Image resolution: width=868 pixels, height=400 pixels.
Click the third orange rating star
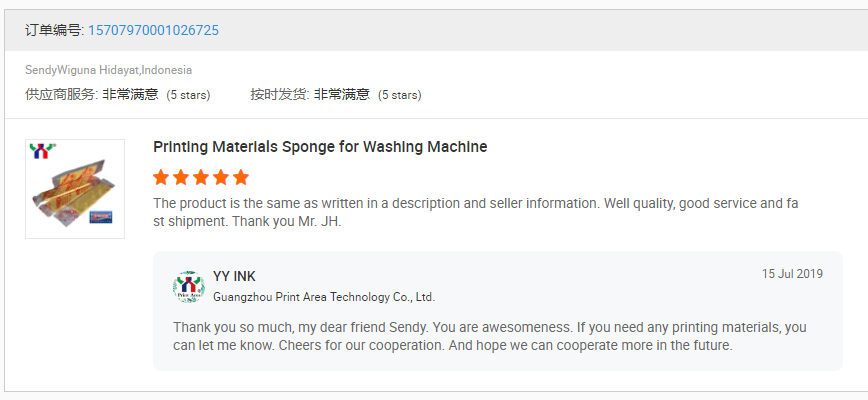coord(201,178)
